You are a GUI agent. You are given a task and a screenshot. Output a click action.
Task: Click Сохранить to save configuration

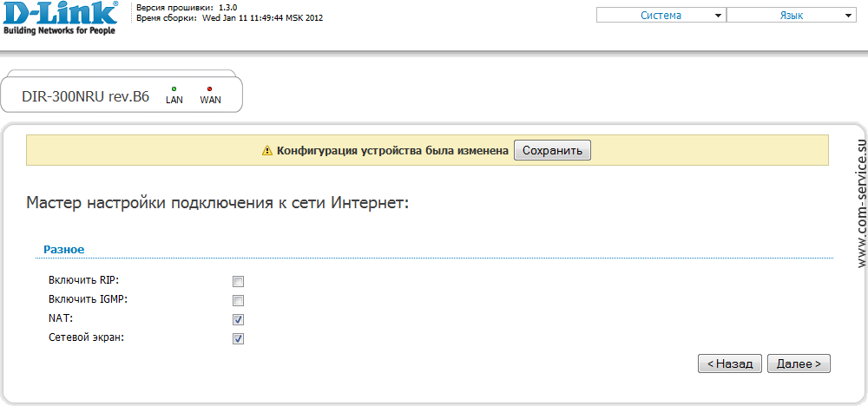[x=552, y=150]
